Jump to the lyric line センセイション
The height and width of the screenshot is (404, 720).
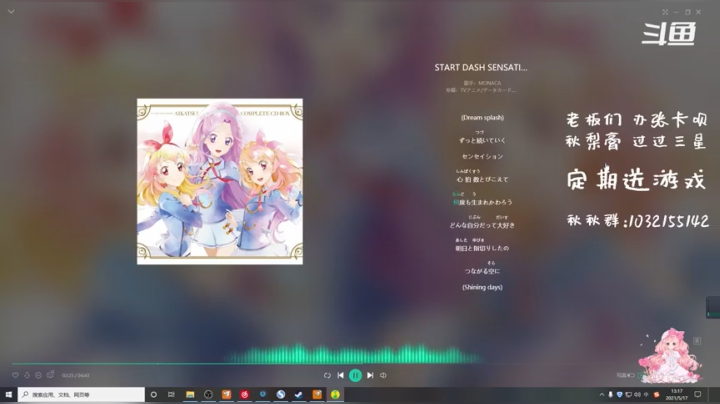[482, 157]
